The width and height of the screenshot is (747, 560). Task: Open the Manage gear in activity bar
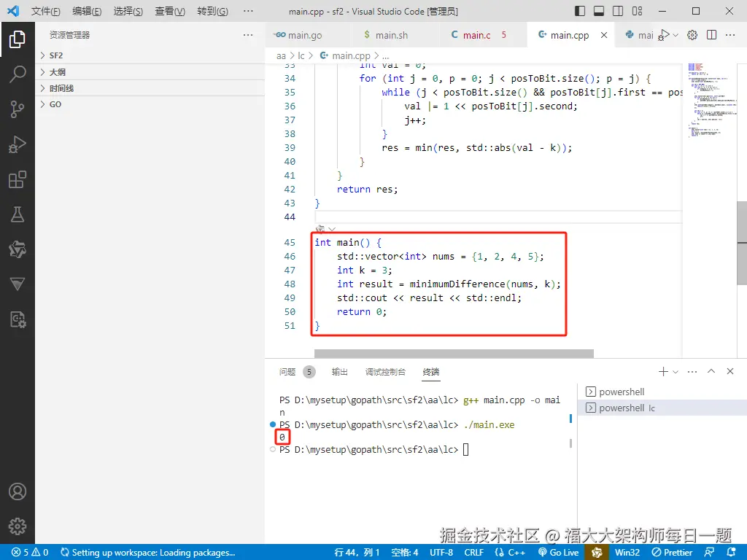[18, 526]
